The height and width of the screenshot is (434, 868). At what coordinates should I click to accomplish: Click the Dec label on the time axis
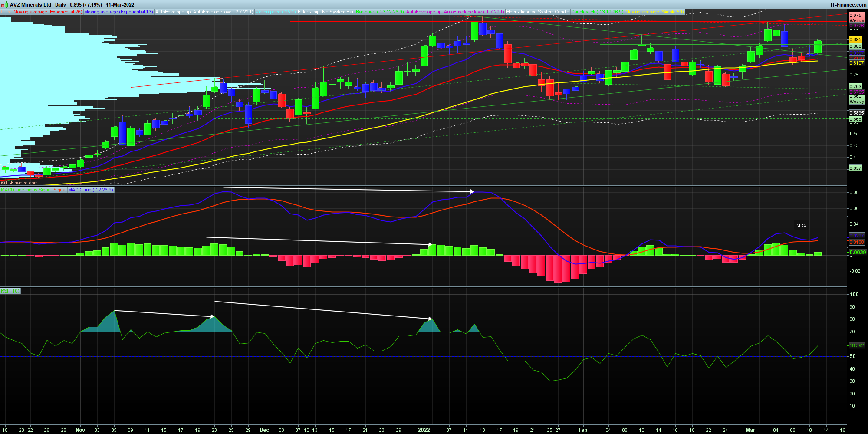[x=264, y=430]
